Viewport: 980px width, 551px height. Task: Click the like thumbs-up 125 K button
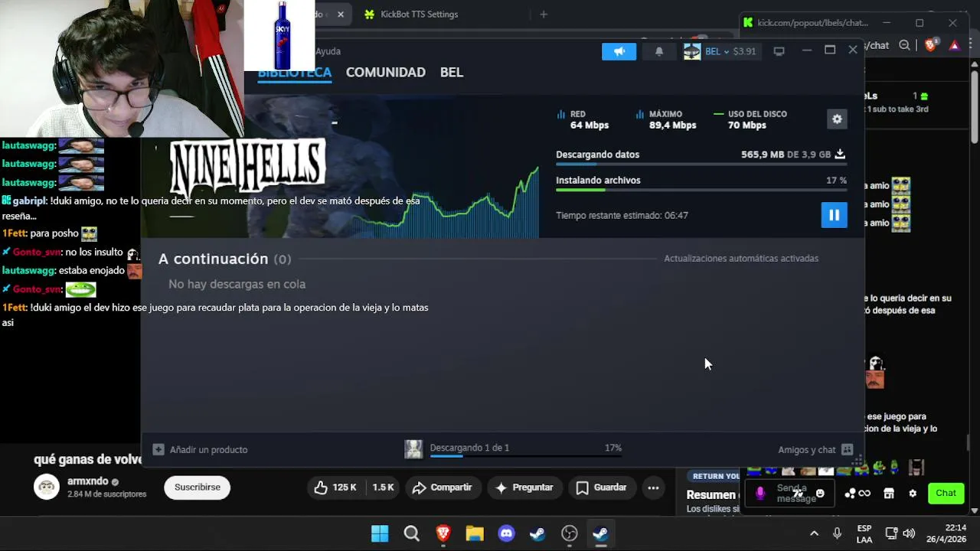point(335,487)
